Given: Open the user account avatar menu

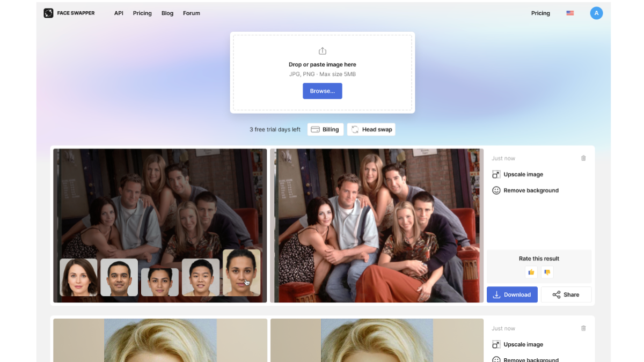Looking at the screenshot, I should pos(596,13).
